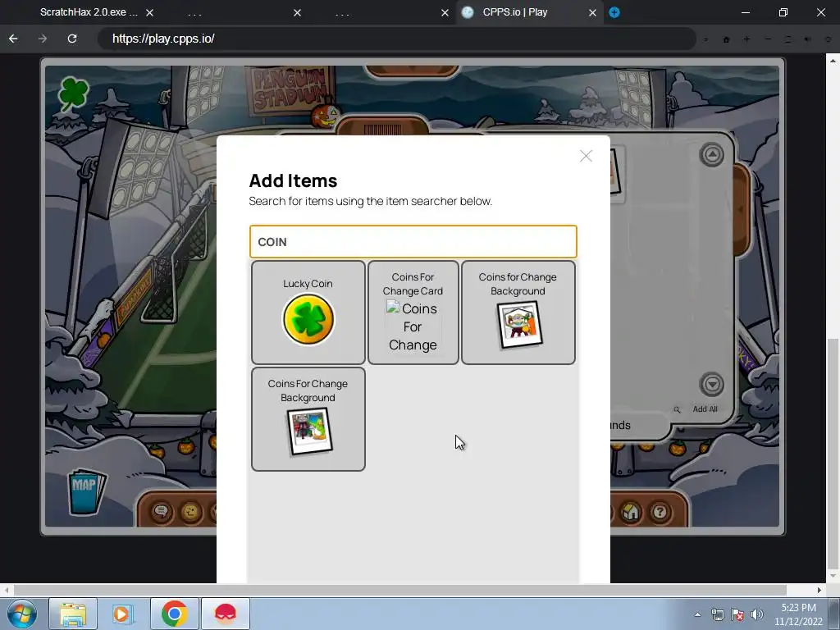Choose Coins for Change Background with orange photo
Image resolution: width=840 pixels, height=630 pixels.
518,313
